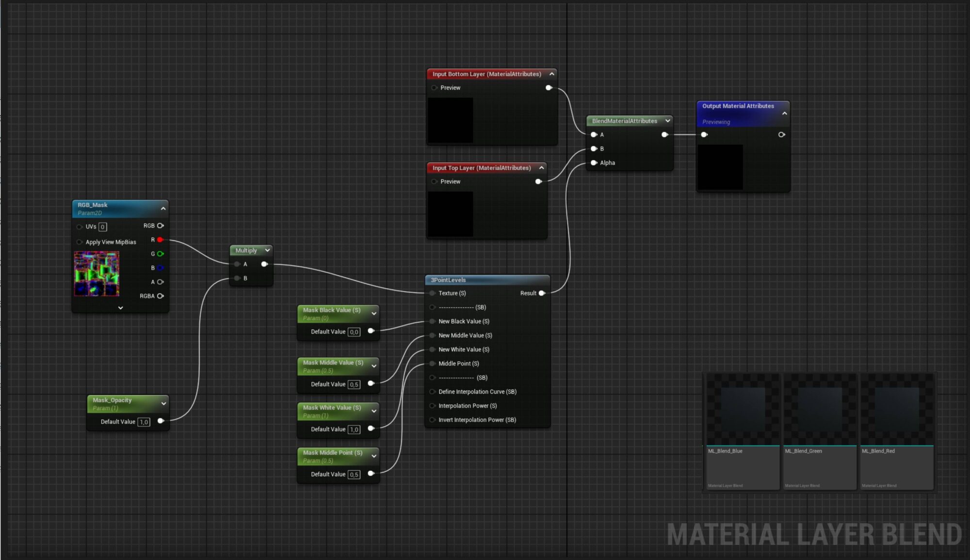The width and height of the screenshot is (970, 560).
Task: Click the Preview toggle on Input Top Layer
Action: [434, 181]
